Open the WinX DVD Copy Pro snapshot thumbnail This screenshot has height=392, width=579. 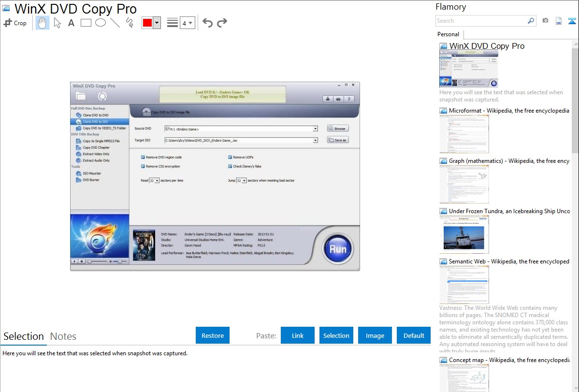pos(469,69)
